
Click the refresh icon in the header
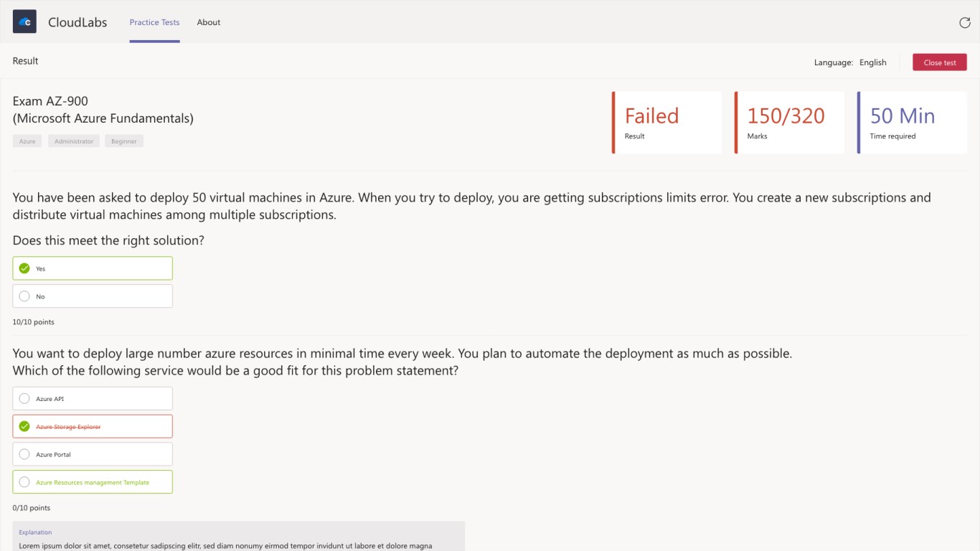tap(965, 22)
